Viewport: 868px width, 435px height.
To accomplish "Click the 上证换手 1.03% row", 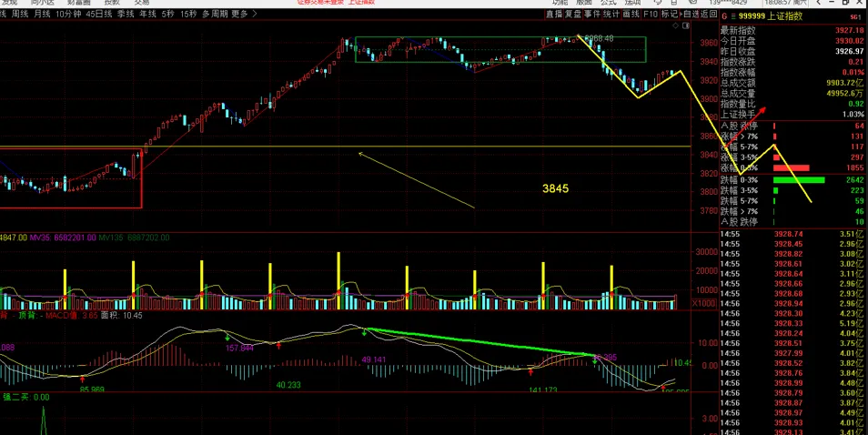I will (792, 114).
